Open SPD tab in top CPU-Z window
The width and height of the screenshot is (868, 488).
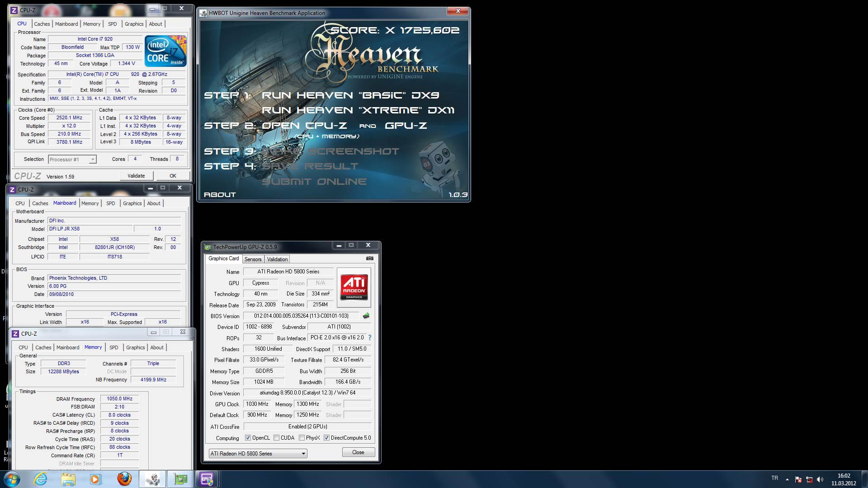tap(113, 24)
